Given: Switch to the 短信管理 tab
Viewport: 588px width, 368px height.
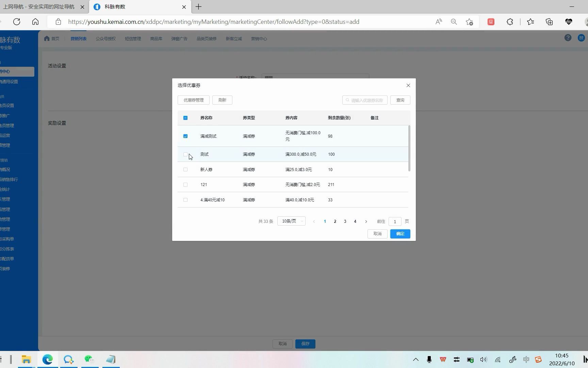Looking at the screenshot, I should [133, 39].
